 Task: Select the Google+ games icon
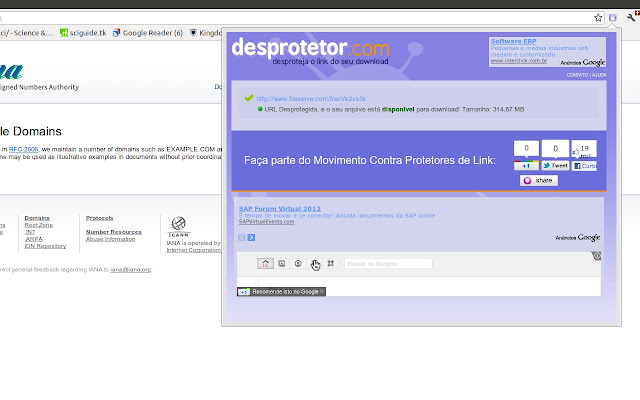pyautogui.click(x=331, y=264)
